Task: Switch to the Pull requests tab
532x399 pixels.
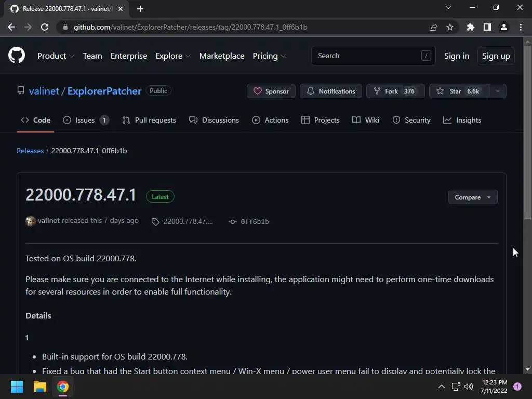Action: (x=149, y=120)
